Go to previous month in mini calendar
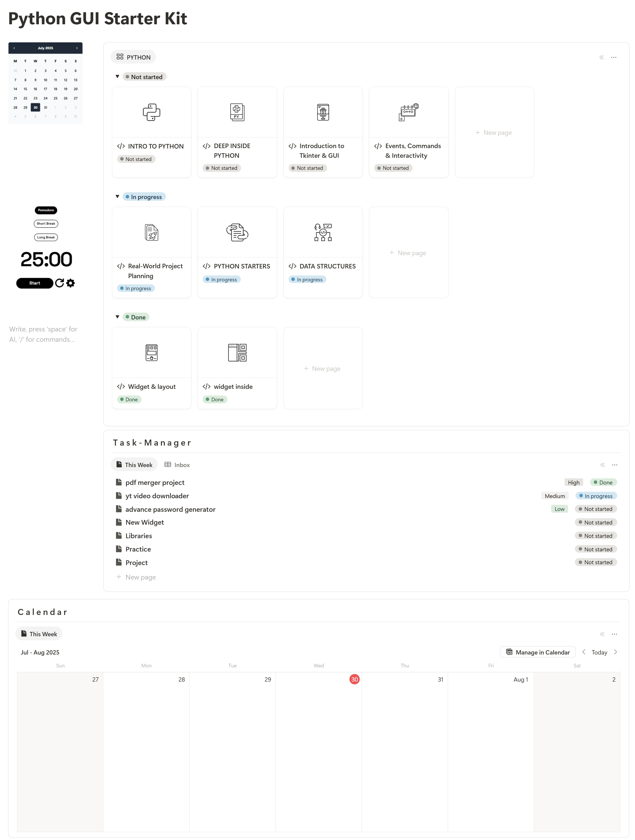Screen dimensions: 635x840 (x=14, y=48)
